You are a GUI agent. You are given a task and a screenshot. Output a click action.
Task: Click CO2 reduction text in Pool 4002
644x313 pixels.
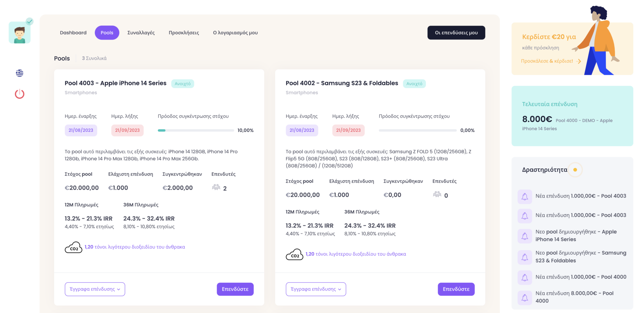[x=356, y=254]
